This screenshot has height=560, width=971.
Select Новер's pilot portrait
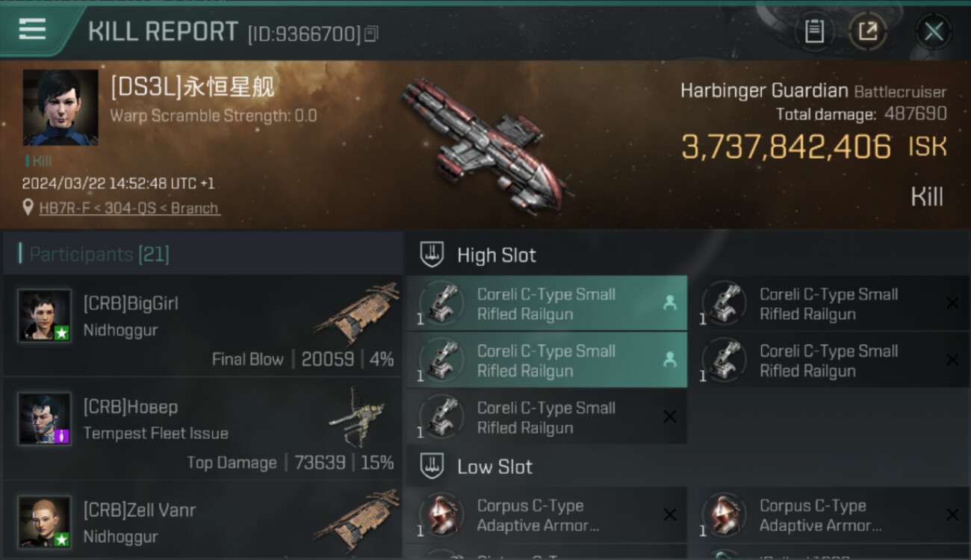point(45,419)
